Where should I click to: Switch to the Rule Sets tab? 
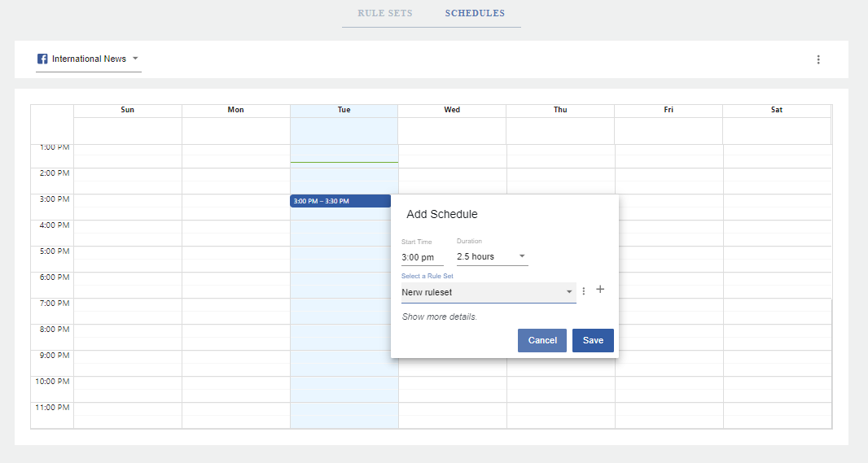coord(384,13)
